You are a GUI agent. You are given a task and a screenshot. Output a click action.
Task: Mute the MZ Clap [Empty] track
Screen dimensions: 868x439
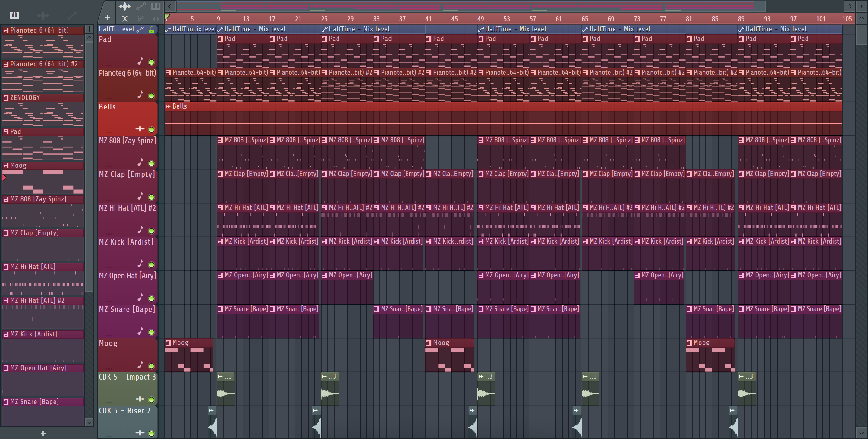pos(152,197)
